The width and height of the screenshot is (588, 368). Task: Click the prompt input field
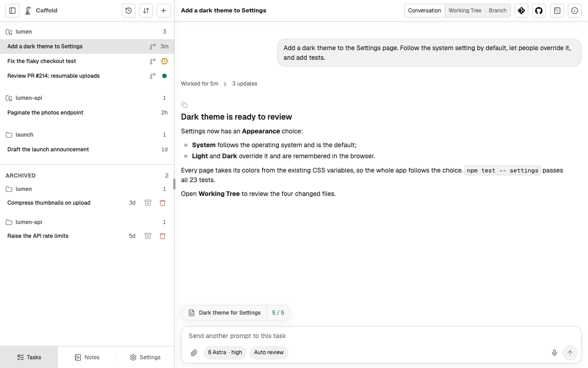pos(381,336)
